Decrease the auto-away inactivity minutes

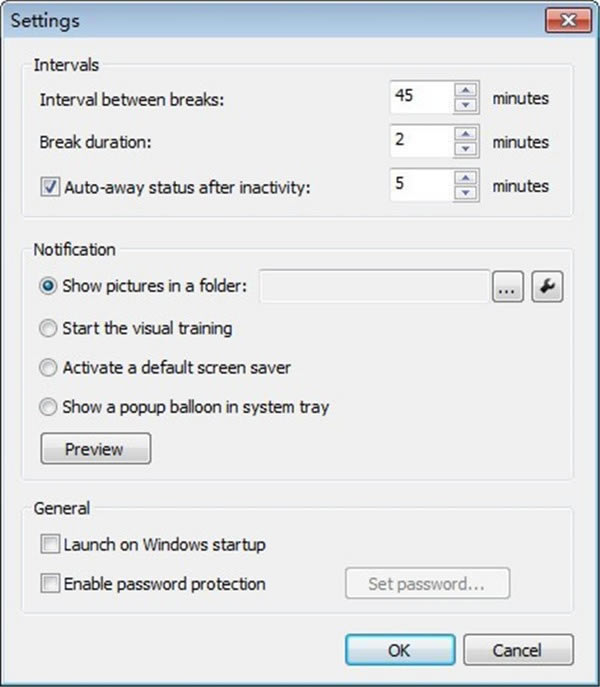[x=466, y=192]
